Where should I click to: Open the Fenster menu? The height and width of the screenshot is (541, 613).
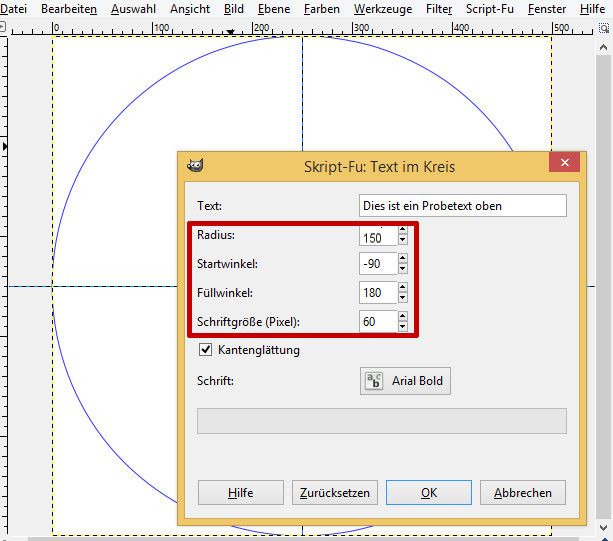547,9
